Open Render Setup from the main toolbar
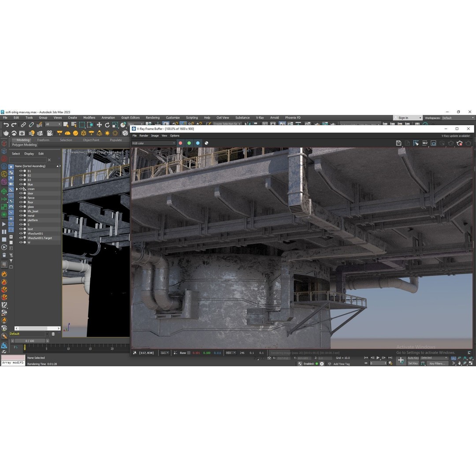Viewport: 476px width, 476px height. [6, 133]
